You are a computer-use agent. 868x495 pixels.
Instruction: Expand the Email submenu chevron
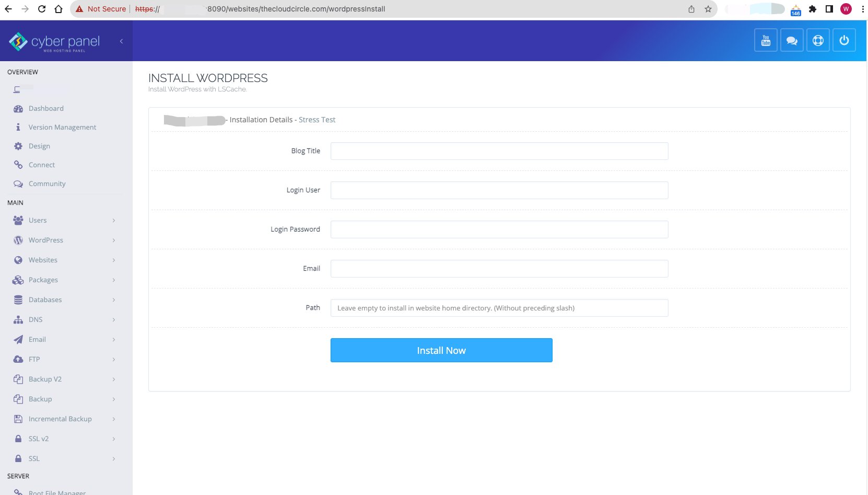113,340
